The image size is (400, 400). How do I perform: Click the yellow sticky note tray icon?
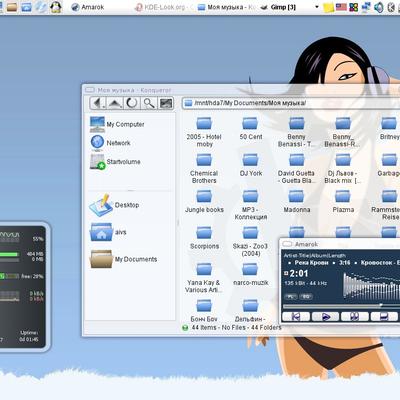point(328,7)
